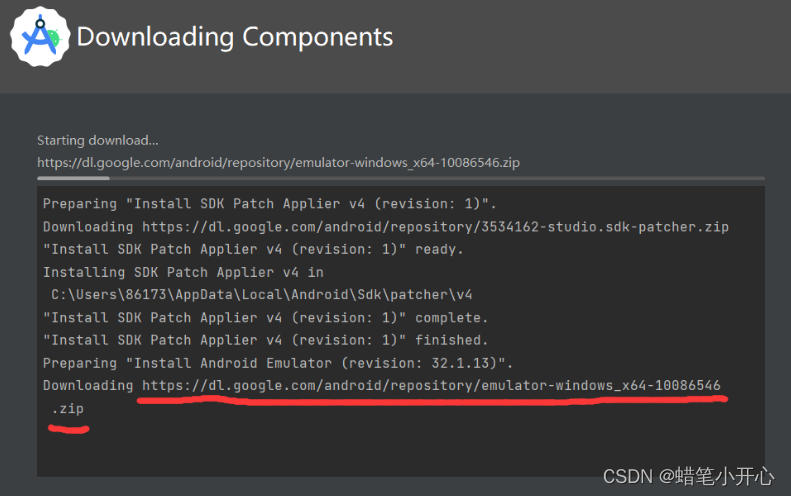
Task: Click the patcher\v4 install path line
Action: (x=262, y=295)
